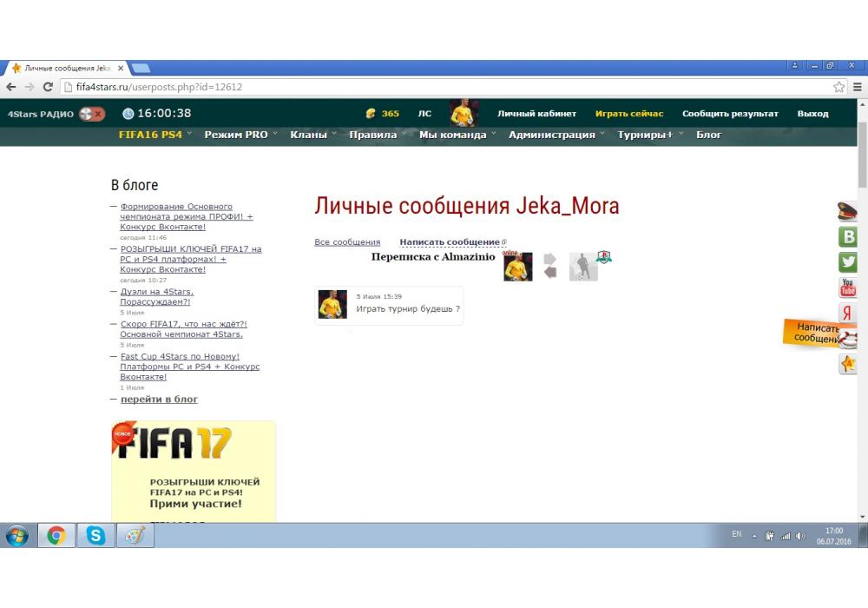Open the VKontakte side icon
This screenshot has width=868, height=608.
(x=847, y=236)
